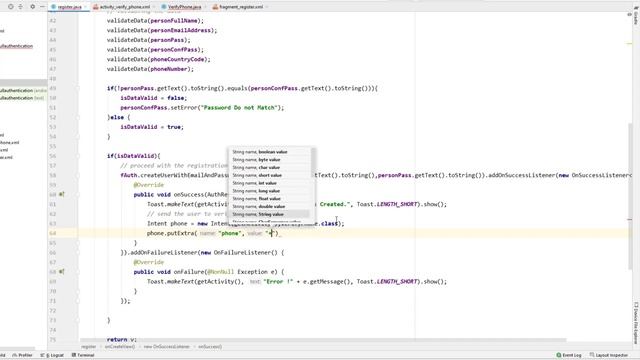Click 'isDataValid = false;' on line 50

tap(153, 98)
